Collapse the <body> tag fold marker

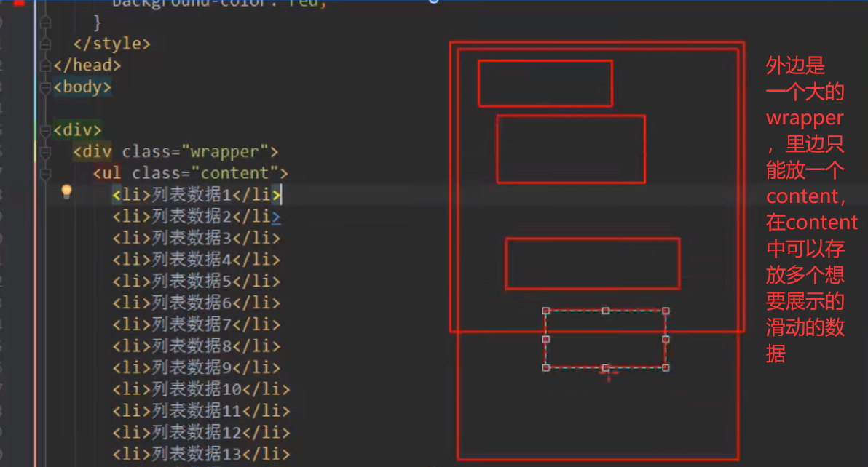45,87
